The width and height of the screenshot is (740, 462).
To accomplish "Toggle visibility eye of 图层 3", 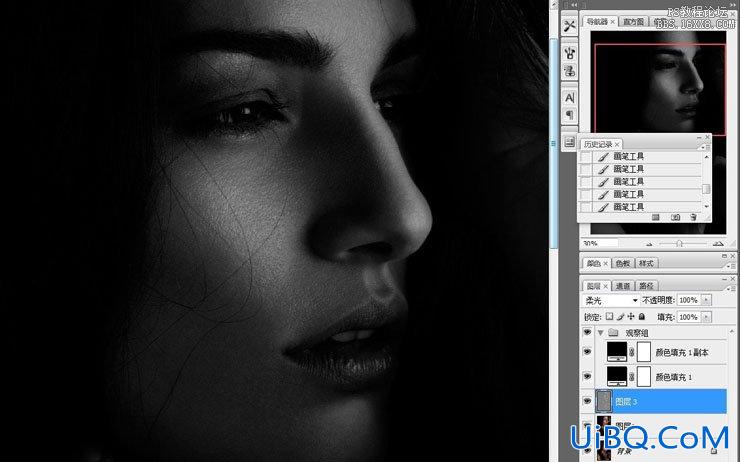I will click(587, 401).
